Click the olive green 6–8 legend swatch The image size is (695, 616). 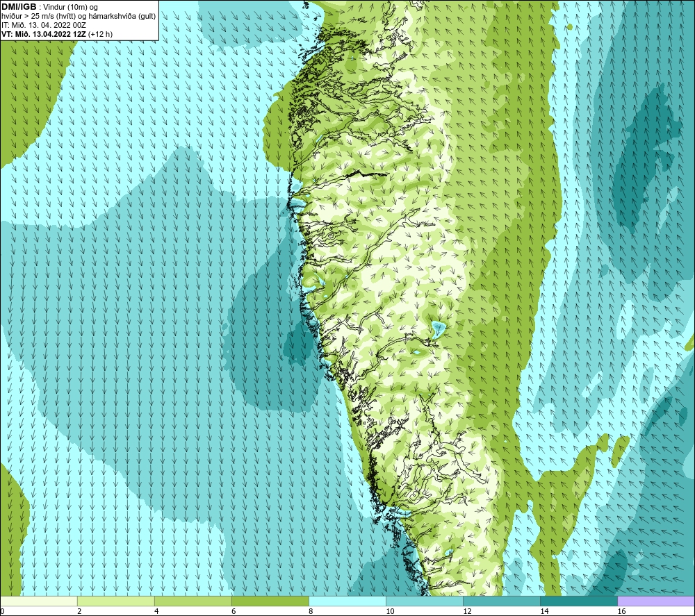coord(270,601)
